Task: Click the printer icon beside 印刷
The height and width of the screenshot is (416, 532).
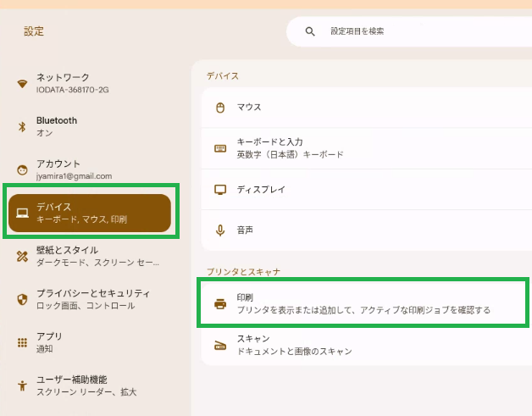Action: [x=220, y=303]
